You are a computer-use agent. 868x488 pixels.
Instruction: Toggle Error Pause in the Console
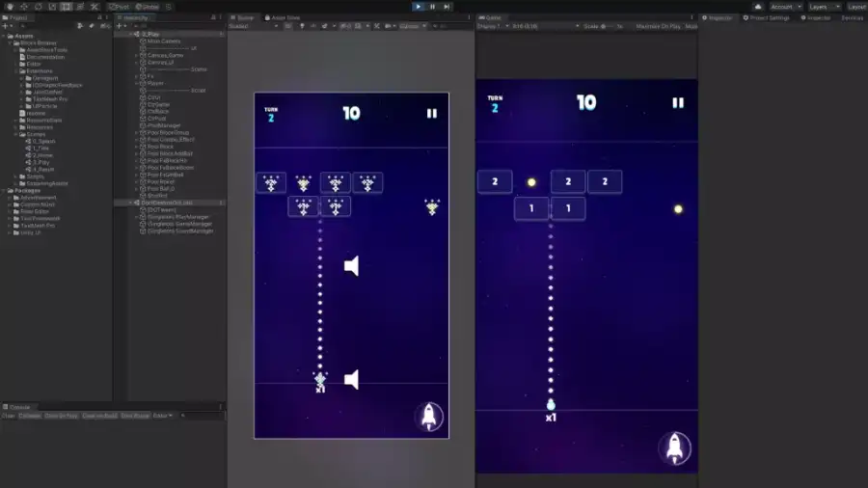135,416
